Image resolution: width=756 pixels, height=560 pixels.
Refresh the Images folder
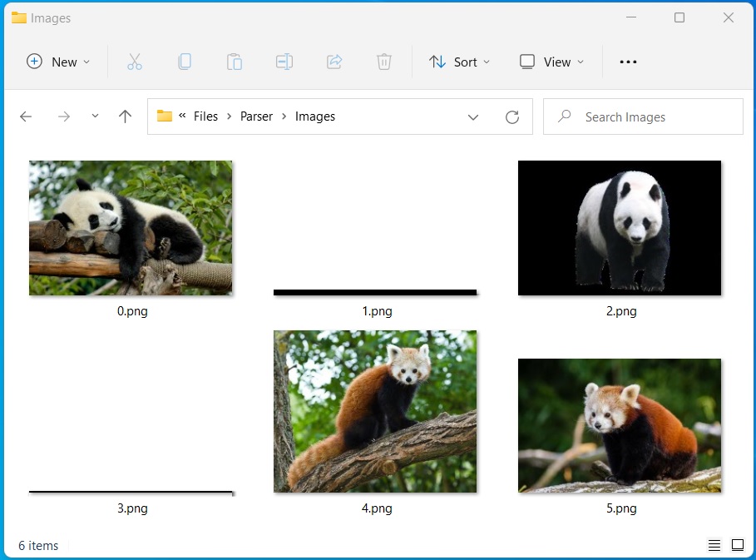click(x=511, y=116)
